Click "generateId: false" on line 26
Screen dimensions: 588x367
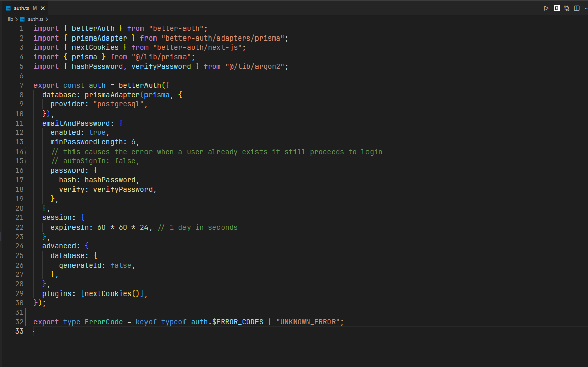pyautogui.click(x=95, y=266)
